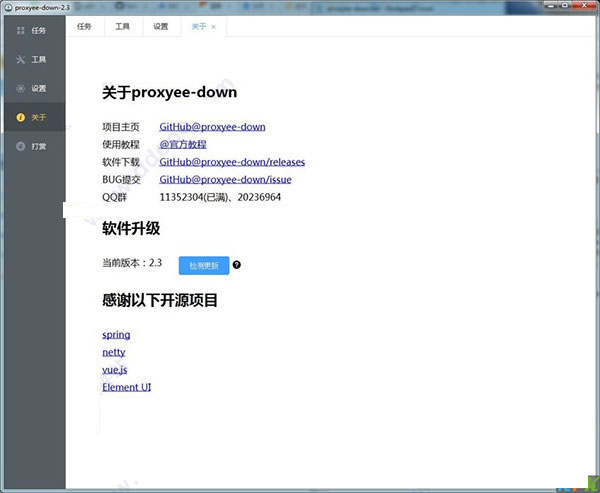Click the BUG提交 label
This screenshot has width=600, height=493.
[x=121, y=180]
